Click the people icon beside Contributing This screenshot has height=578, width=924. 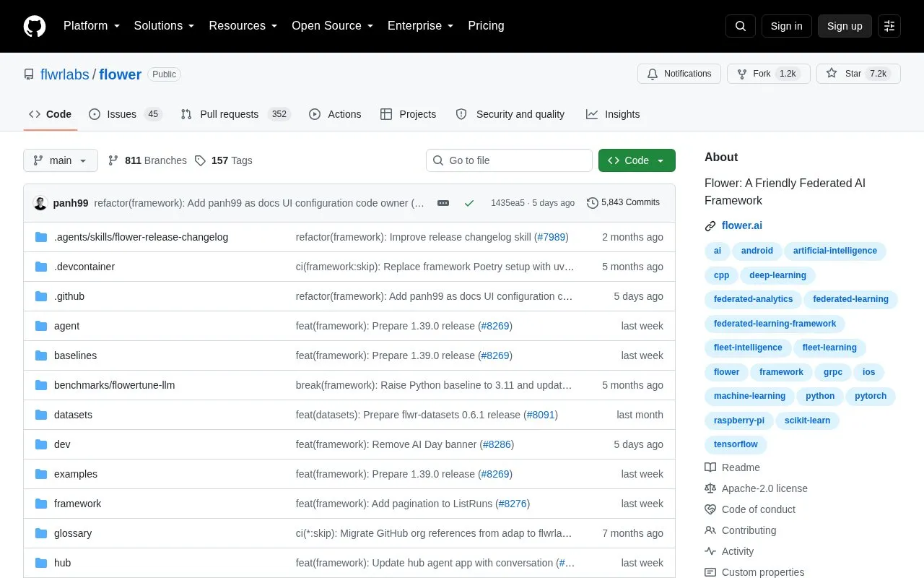tap(710, 530)
